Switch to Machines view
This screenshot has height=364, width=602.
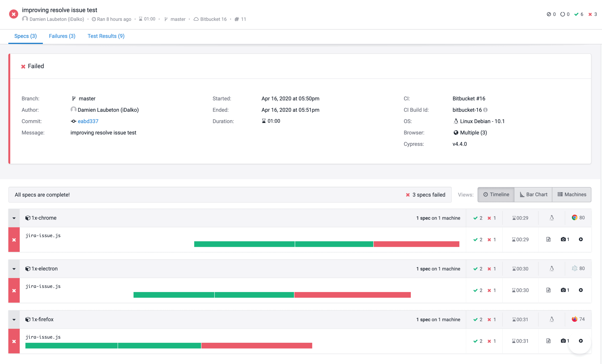(572, 195)
